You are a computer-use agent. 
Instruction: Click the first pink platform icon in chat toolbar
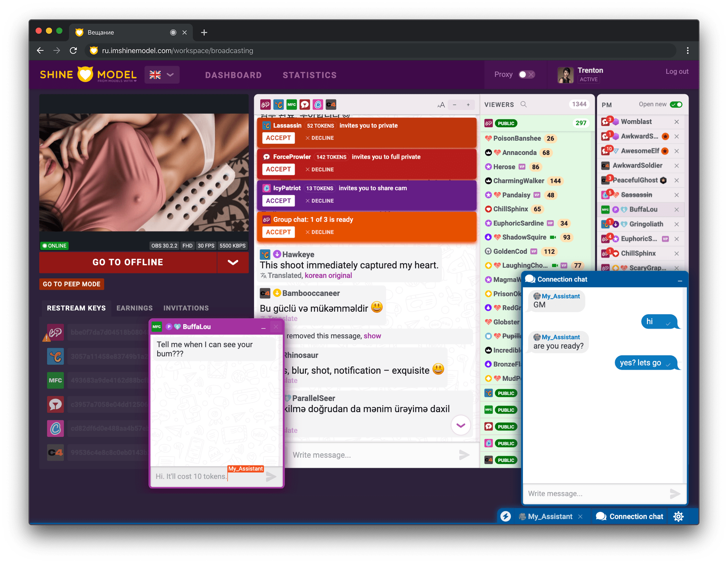point(265,104)
